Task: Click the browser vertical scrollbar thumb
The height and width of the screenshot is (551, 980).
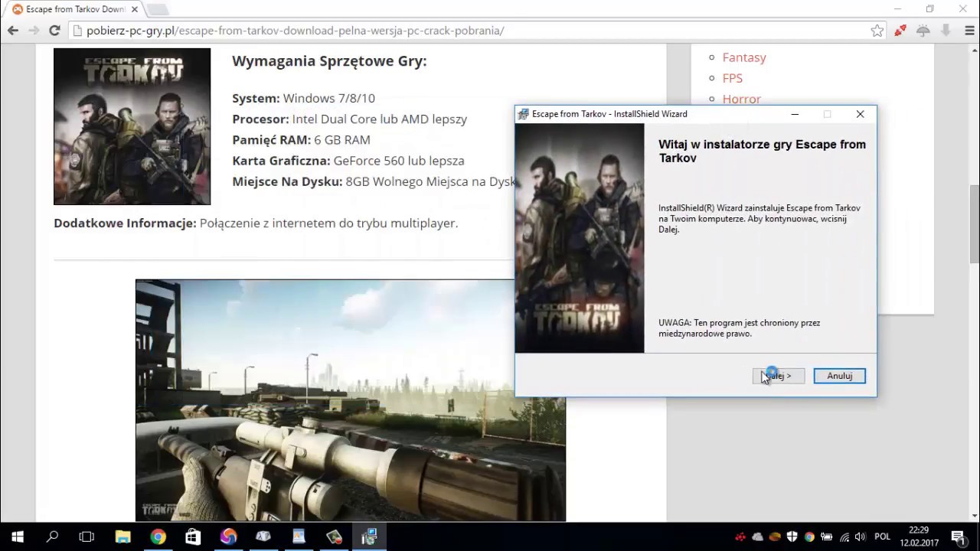Action: coord(974,223)
